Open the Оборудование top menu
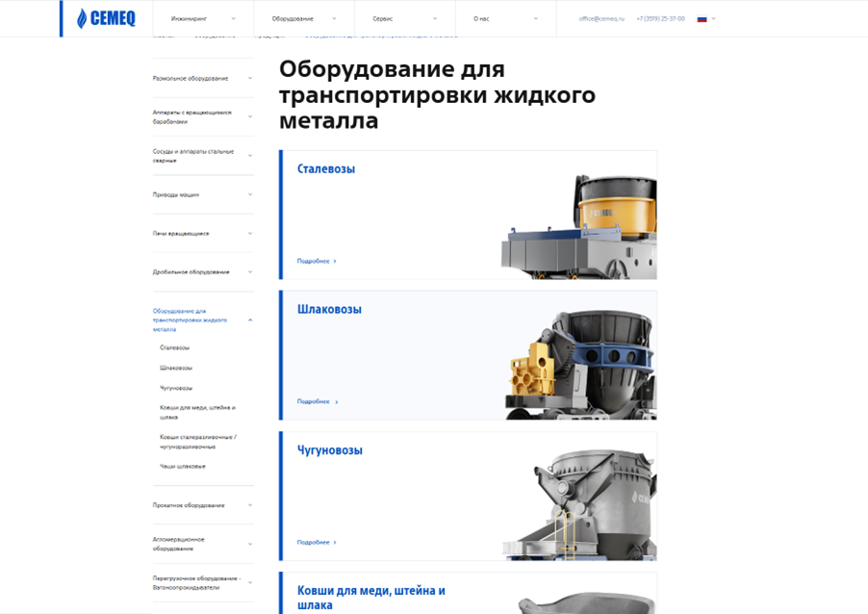 [x=304, y=19]
